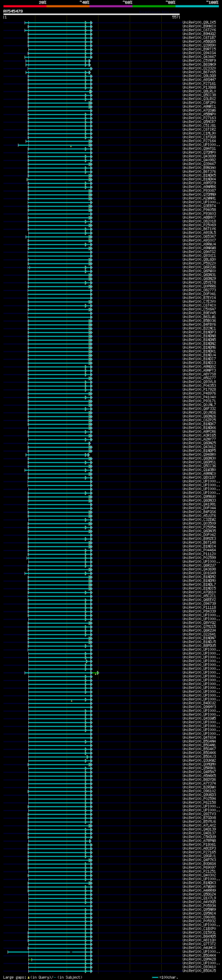This screenshot has height=980, width=222.
Task: Select the UniRef100_Q3LRX2 label
Action: tap(199, 99)
